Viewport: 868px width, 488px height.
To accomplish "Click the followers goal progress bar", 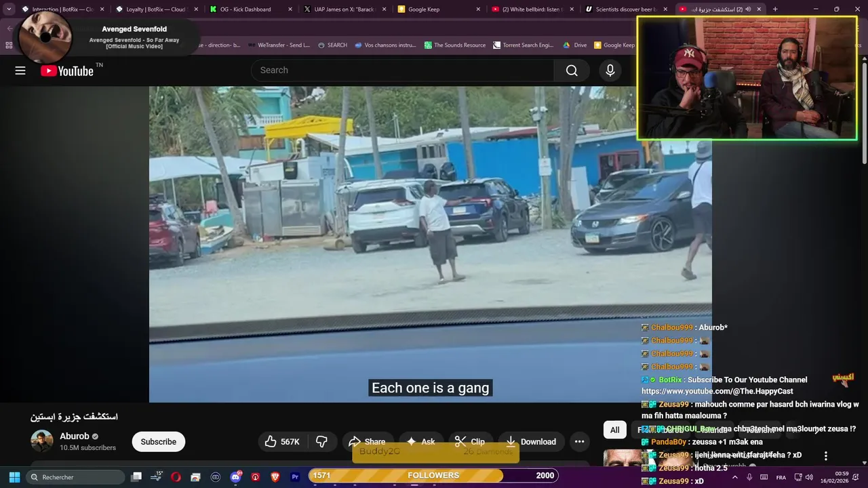I will click(x=433, y=475).
